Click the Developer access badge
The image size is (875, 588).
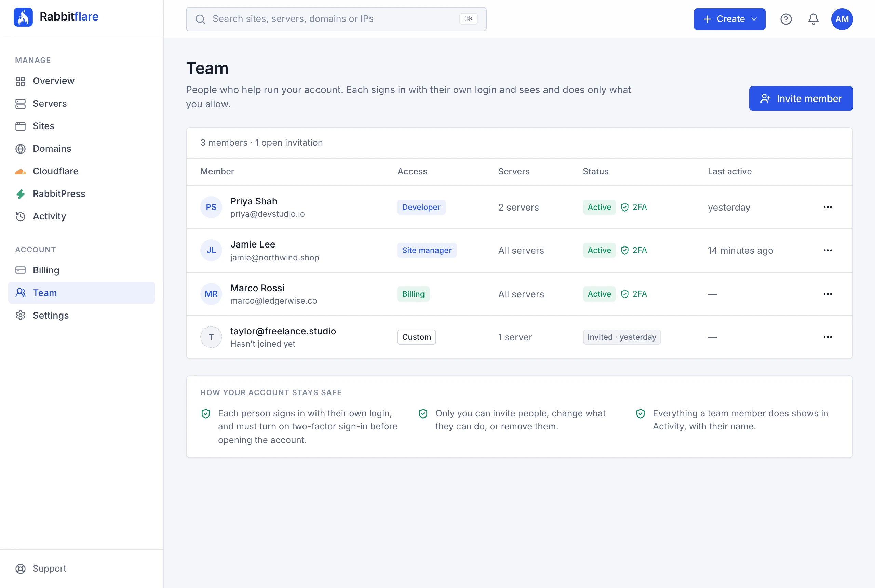[421, 207]
